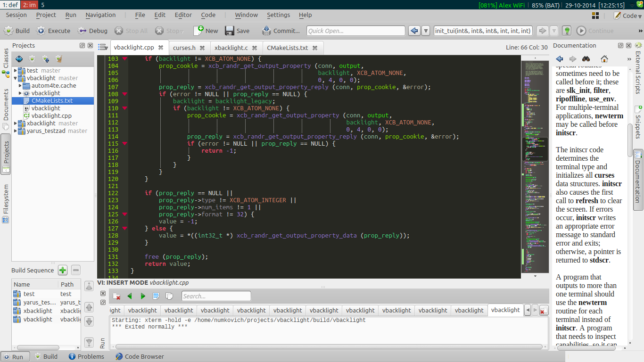Open the Navigation menu
Image resolution: width=644 pixels, height=362 pixels.
tap(100, 15)
